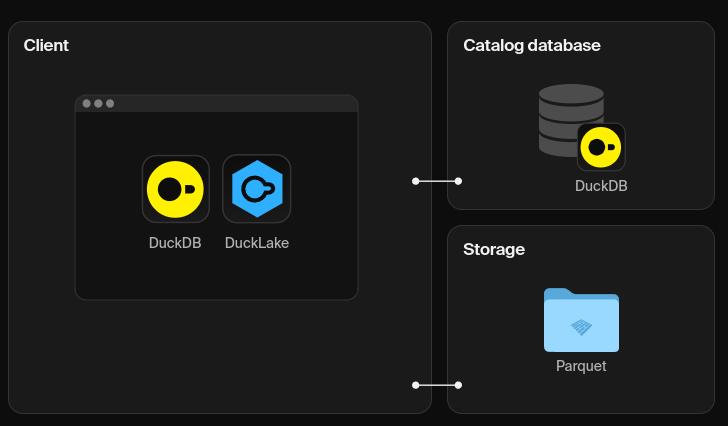The image size is (728, 426).
Task: Click the DuckDB label in Catalog database panel
Action: (x=601, y=186)
